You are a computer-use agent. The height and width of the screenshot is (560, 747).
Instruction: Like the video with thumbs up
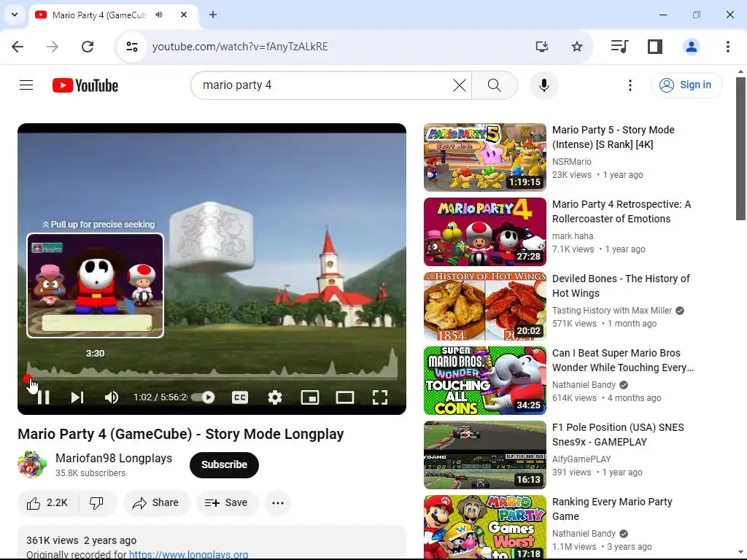pyautogui.click(x=47, y=503)
